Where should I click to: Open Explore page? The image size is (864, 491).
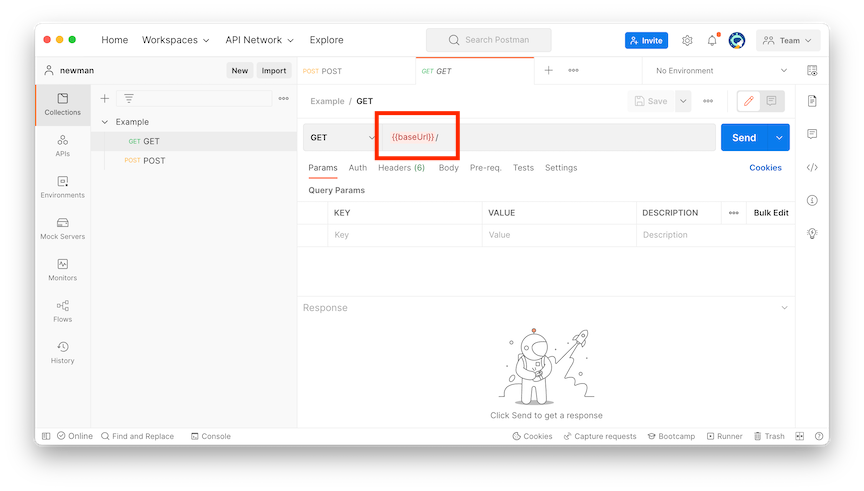(x=326, y=40)
